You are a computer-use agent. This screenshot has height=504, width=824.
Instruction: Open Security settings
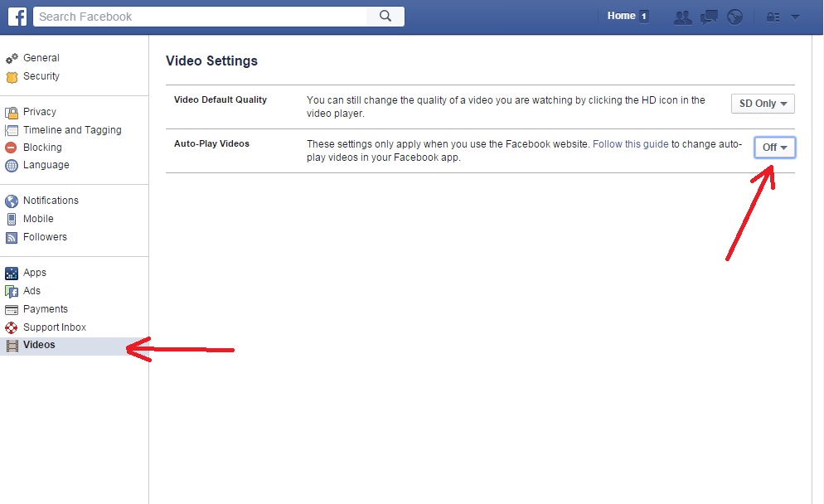pyautogui.click(x=41, y=76)
